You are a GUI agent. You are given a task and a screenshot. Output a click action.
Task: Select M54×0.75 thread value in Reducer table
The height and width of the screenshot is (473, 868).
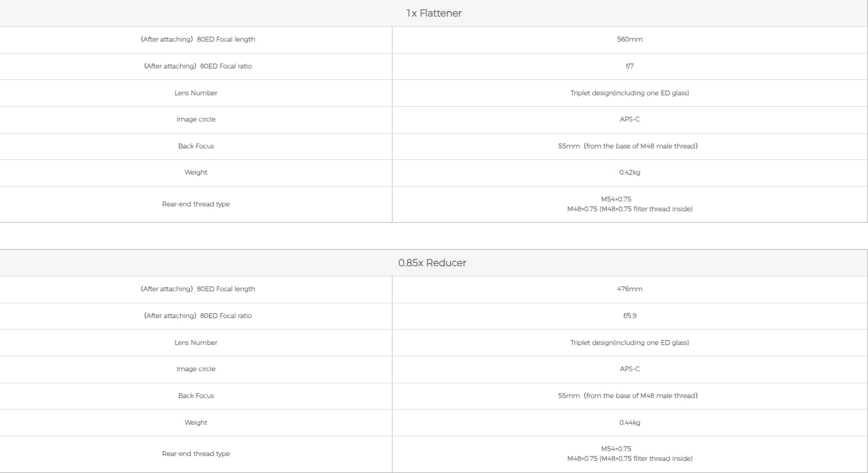point(616,449)
